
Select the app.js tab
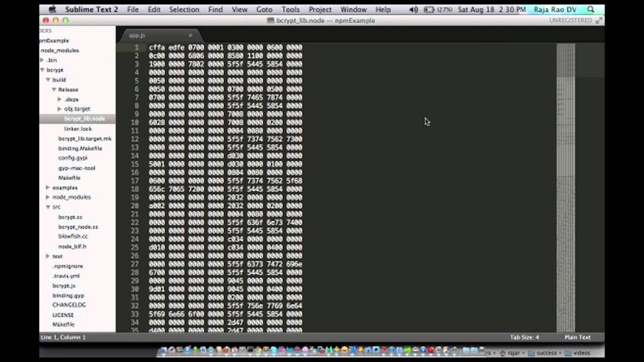click(138, 36)
